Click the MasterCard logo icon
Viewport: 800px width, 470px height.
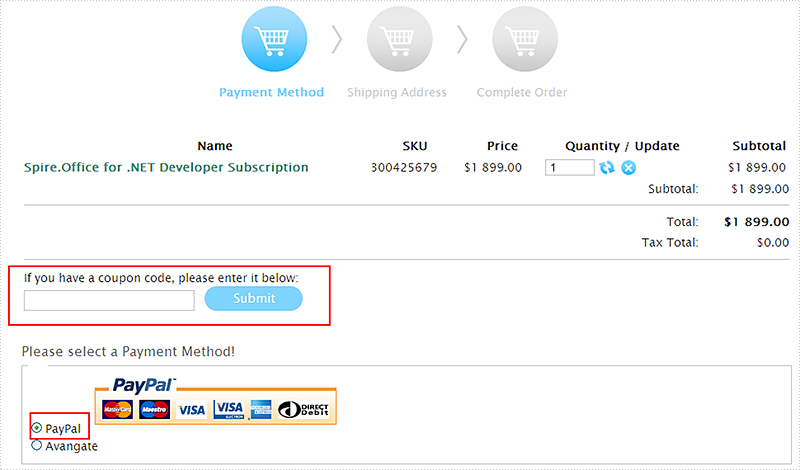click(117, 409)
